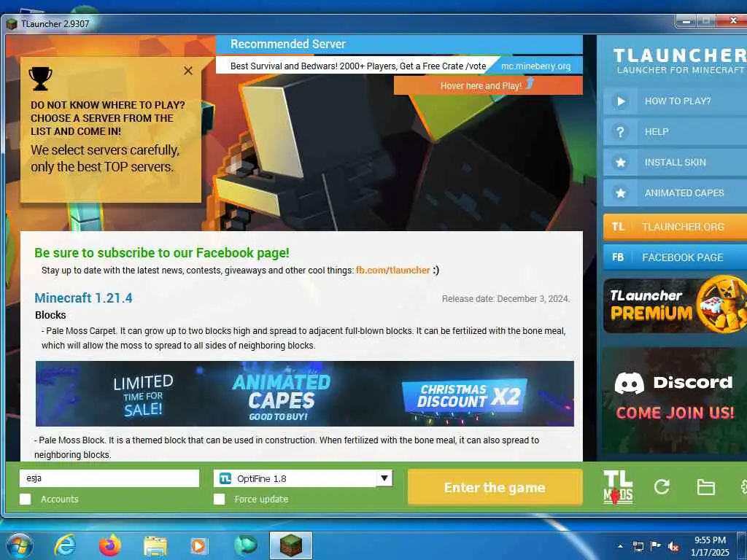
Task: Click the Release date December 3, 2024 text
Action: pyautogui.click(x=506, y=298)
